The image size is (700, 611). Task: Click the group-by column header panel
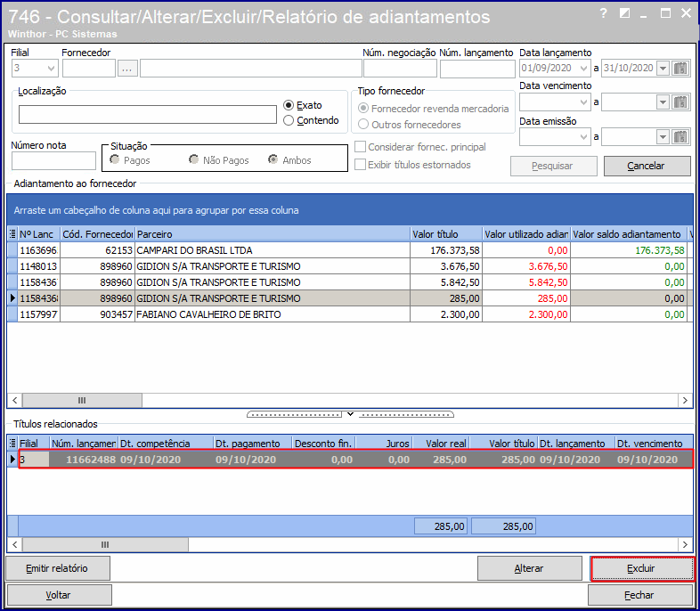point(349,210)
